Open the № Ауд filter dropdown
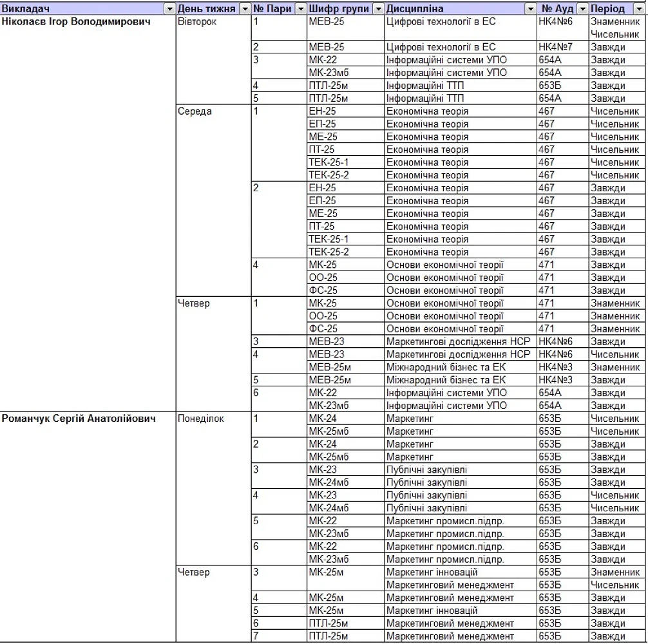 (x=582, y=9)
